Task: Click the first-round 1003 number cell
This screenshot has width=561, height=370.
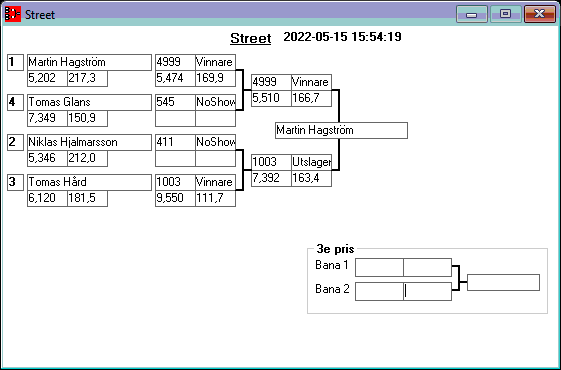Action: click(x=175, y=182)
